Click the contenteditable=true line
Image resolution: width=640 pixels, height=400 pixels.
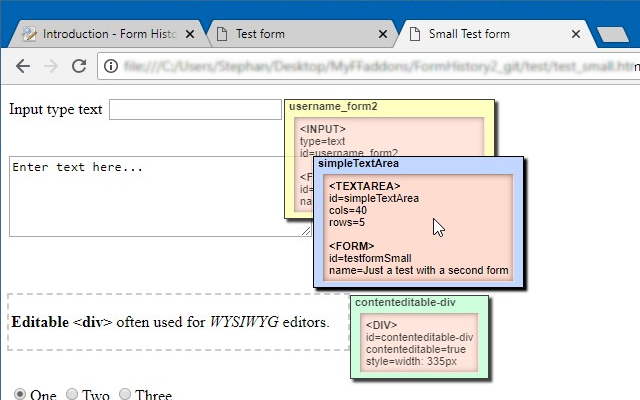(x=416, y=349)
